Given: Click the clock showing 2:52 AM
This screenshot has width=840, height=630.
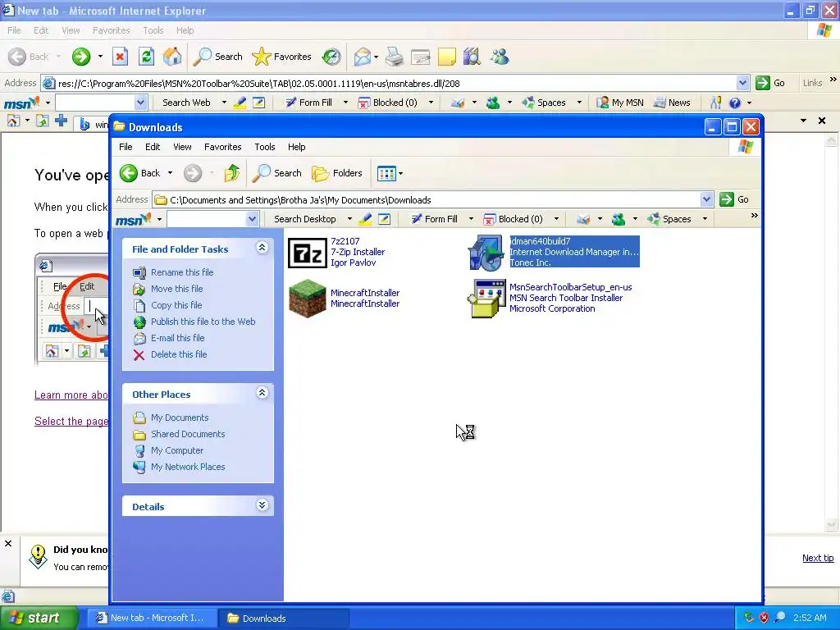Looking at the screenshot, I should 810,618.
